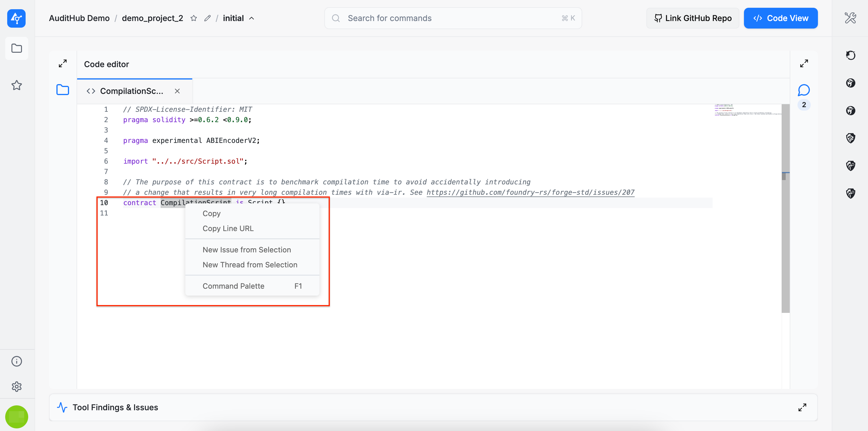Close the CompilationSc... tab

pos(177,91)
